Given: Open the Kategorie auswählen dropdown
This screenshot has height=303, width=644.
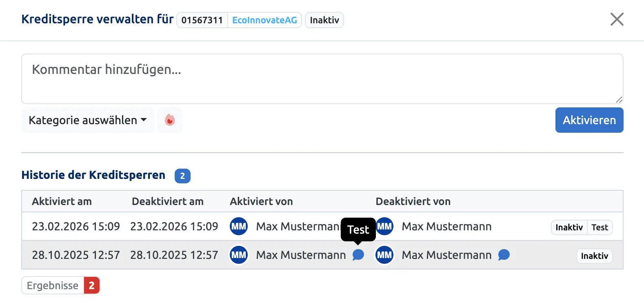Looking at the screenshot, I should point(88,120).
